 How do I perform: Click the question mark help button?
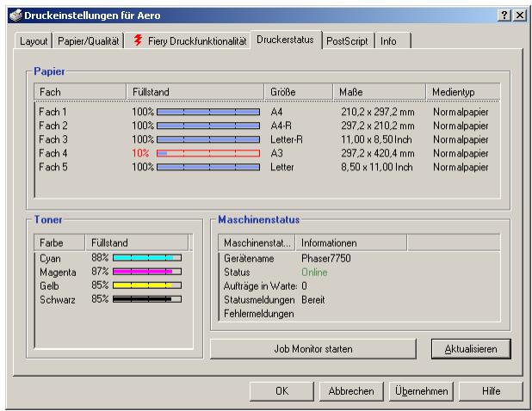coord(504,15)
